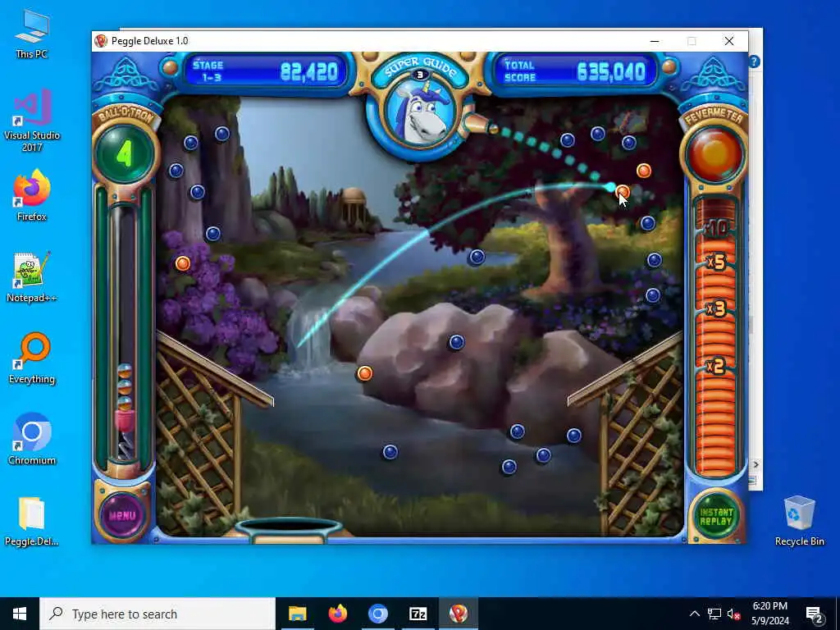Click the x5 multiplier on the Fevermeter
This screenshot has height=630, width=840.
(715, 262)
